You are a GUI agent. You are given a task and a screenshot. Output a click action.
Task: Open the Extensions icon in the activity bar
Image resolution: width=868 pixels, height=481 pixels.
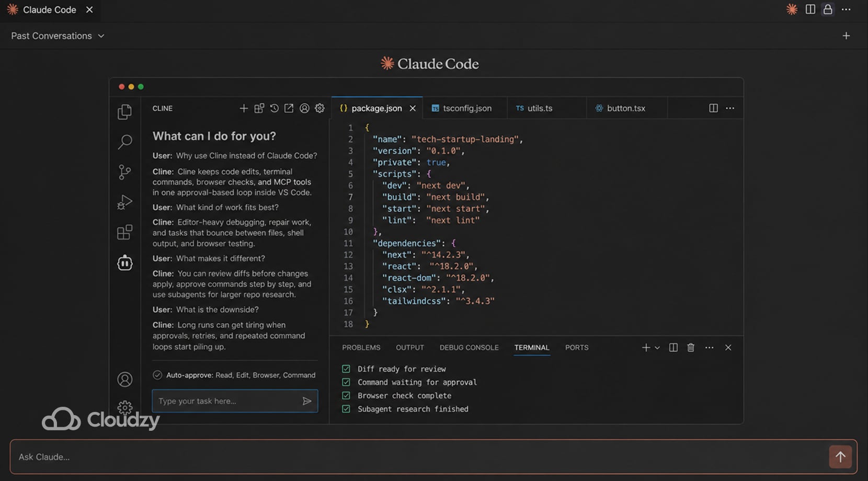(x=125, y=232)
